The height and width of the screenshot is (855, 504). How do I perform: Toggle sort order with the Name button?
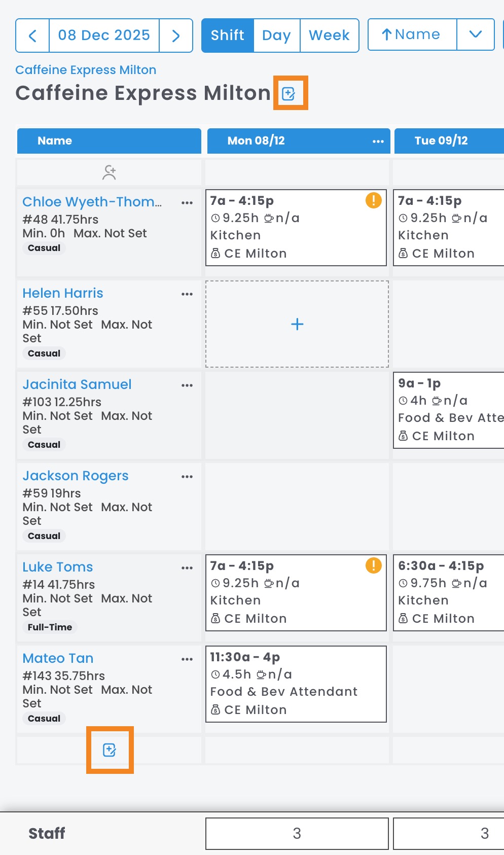click(412, 34)
